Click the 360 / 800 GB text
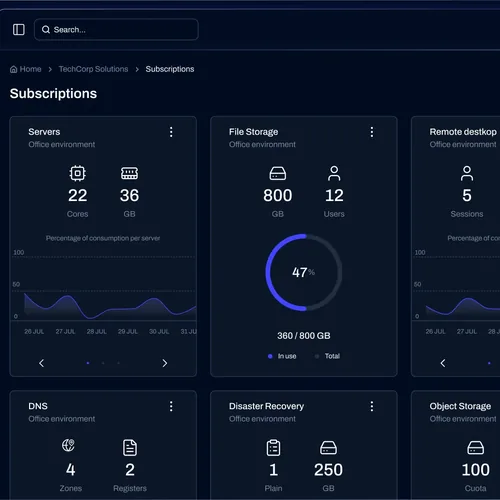Image resolution: width=500 pixels, height=500 pixels. click(304, 336)
